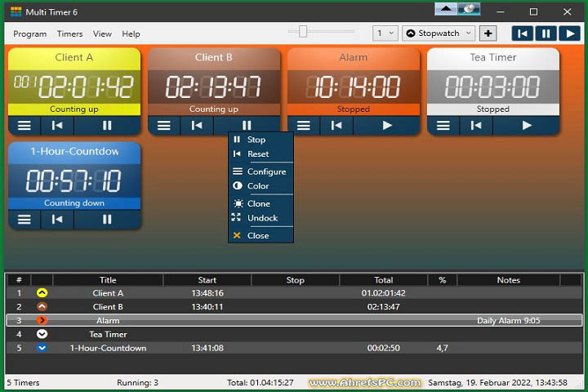This screenshot has width=588, height=392.
Task: Open the Help menu
Action: [131, 33]
